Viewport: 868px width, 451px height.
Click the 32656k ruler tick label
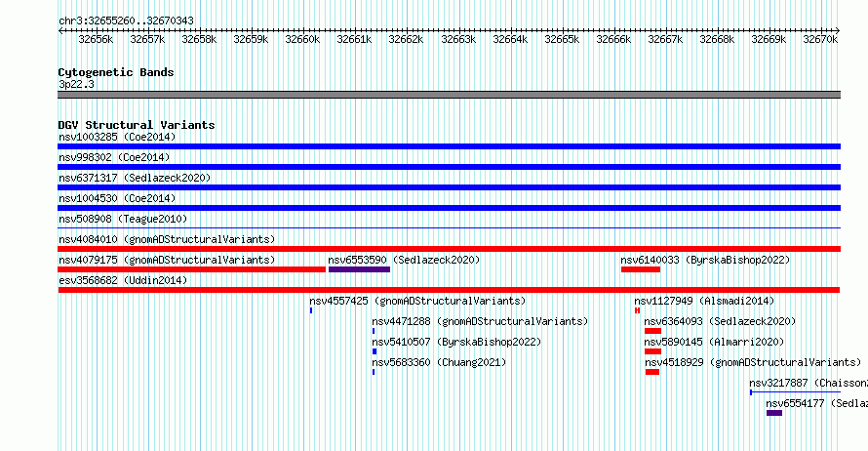click(x=96, y=39)
